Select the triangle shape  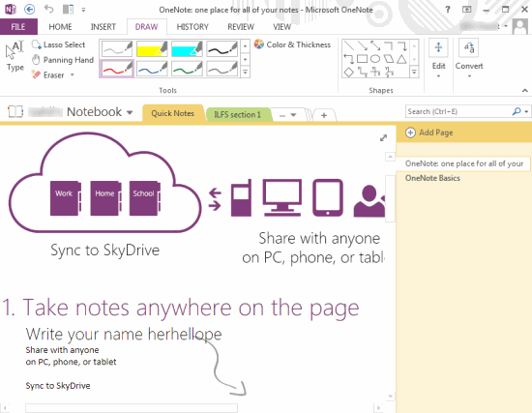click(x=402, y=59)
